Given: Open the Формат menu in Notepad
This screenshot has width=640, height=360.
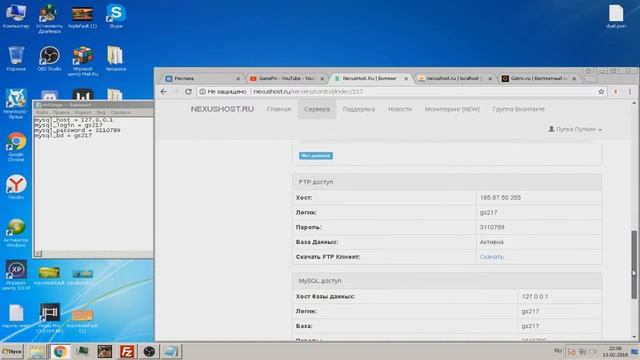Looking at the screenshot, I should 83,112.
